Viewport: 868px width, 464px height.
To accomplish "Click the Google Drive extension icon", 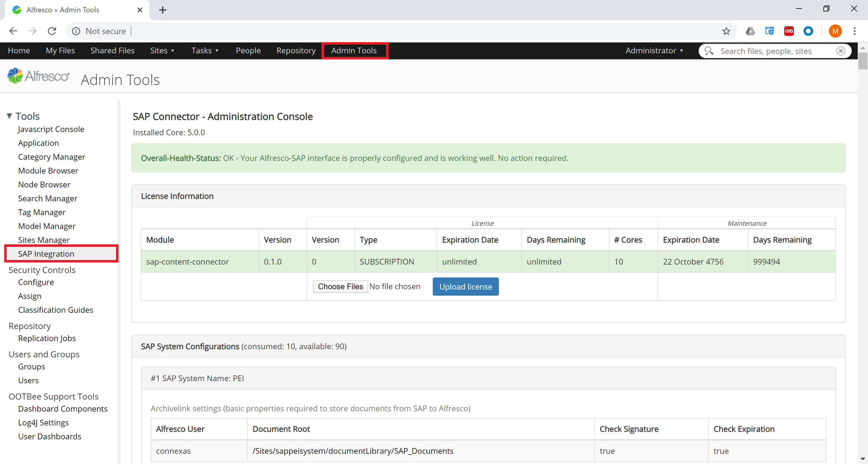I will point(750,31).
